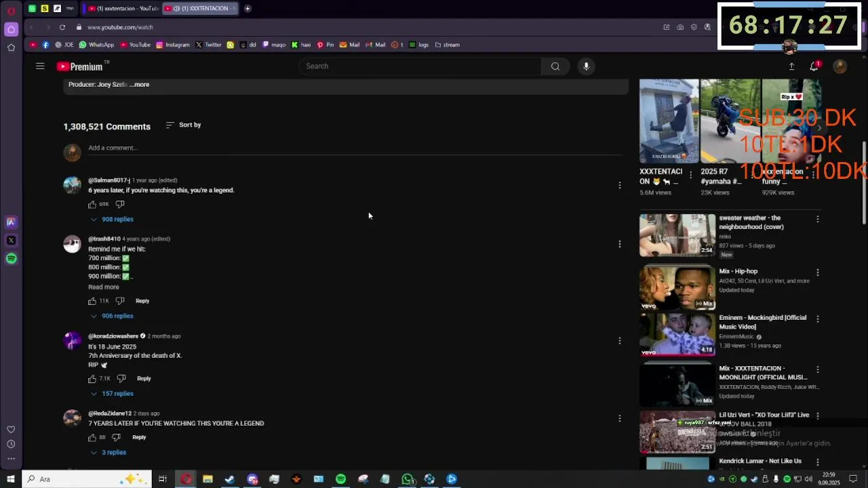This screenshot has width=868, height=488.
Task: Like the @Salman8017-j comment
Action: [x=92, y=204]
